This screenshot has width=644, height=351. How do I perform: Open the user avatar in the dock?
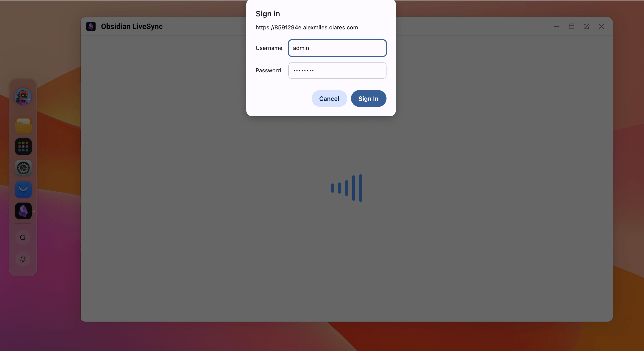click(x=23, y=97)
